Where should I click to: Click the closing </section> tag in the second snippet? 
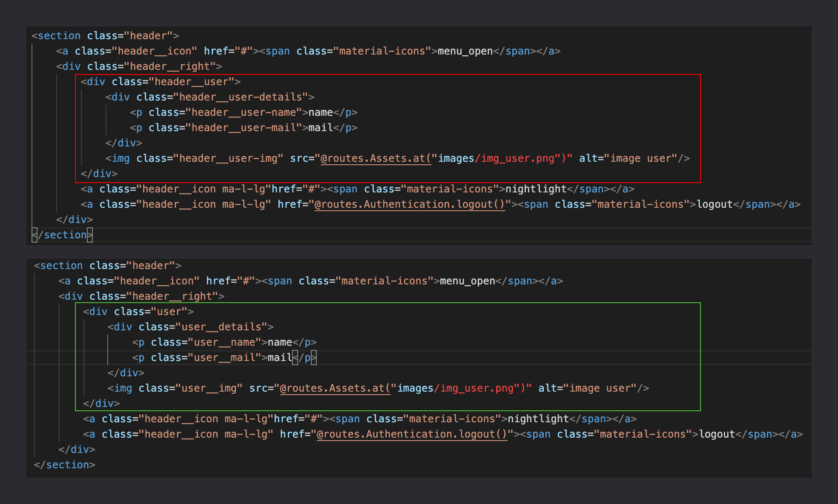click(x=64, y=465)
